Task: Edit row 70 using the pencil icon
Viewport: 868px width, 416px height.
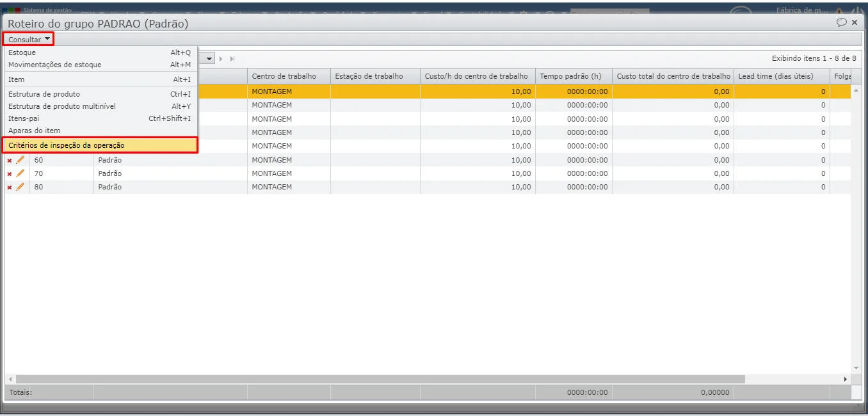Action: (20, 173)
